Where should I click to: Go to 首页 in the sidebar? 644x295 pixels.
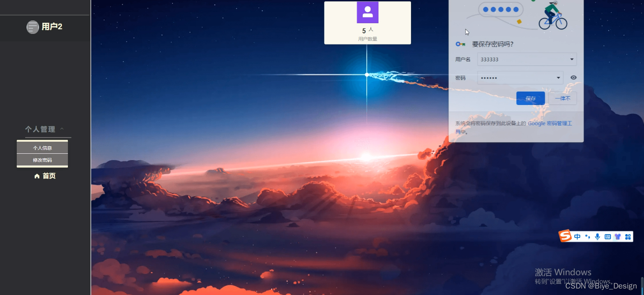pos(45,176)
